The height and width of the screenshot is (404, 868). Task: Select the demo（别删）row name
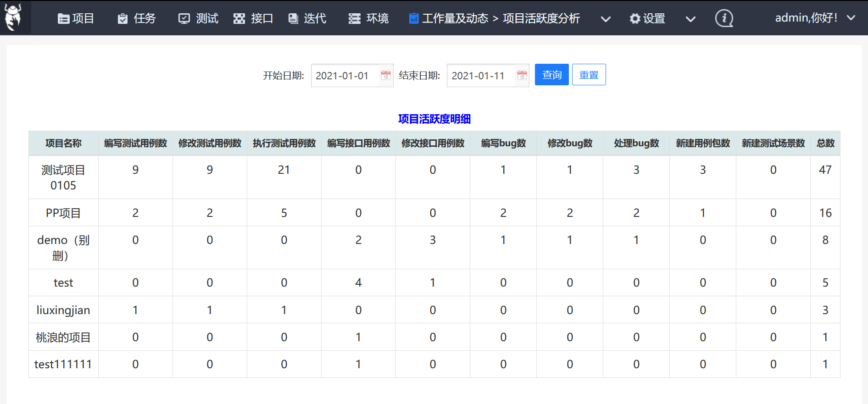pyautogui.click(x=63, y=248)
